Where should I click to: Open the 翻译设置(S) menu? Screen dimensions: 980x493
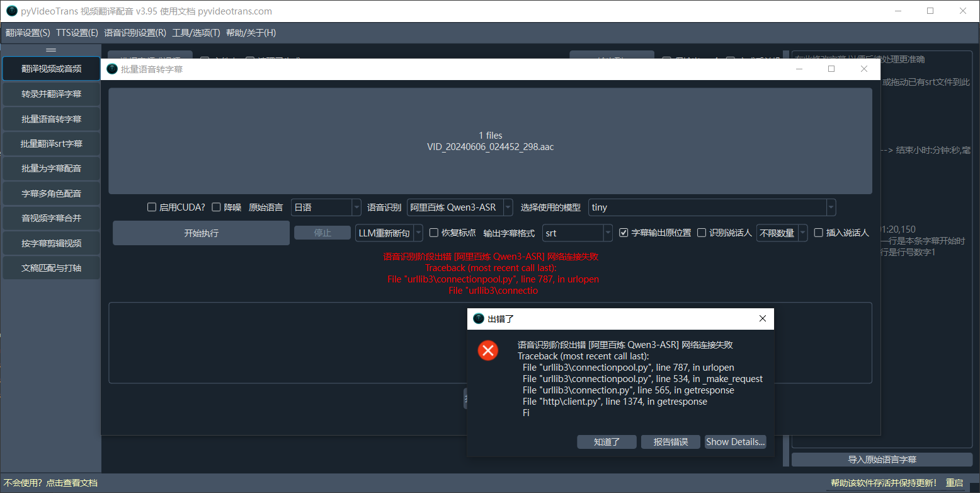click(28, 33)
